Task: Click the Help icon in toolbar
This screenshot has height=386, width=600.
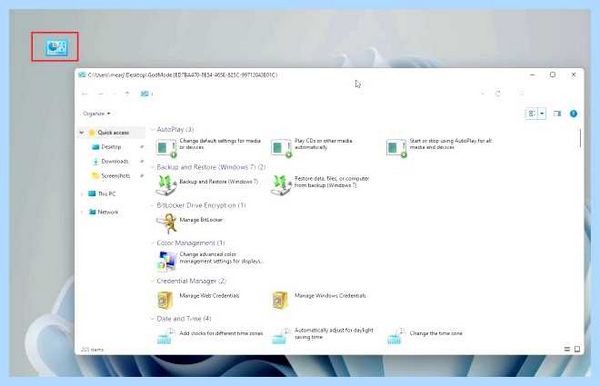Action: click(x=573, y=114)
